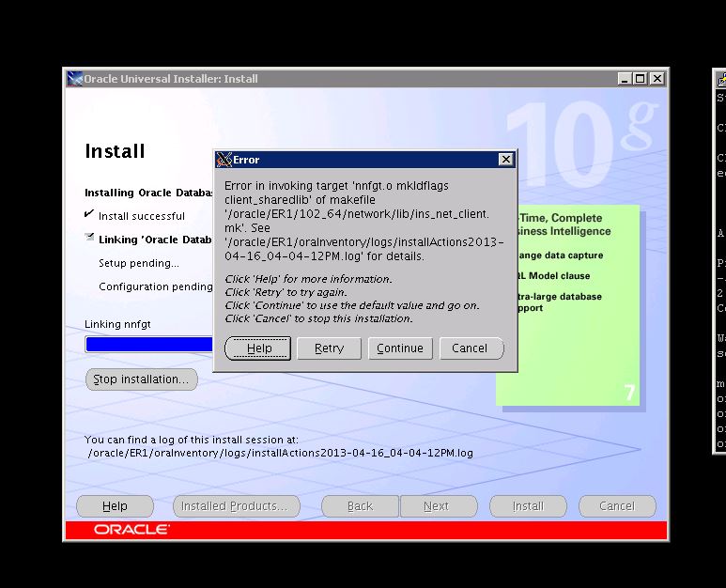Screen dimensions: 726x588
Task: Click the Error dialog title bar icon
Action: coord(224,160)
